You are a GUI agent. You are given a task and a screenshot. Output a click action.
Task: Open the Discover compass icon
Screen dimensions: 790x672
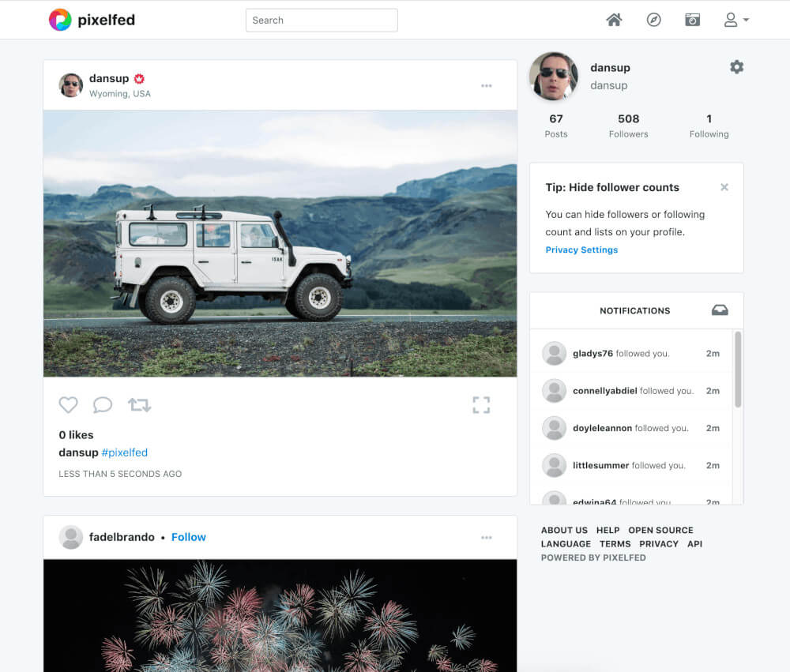(x=653, y=20)
